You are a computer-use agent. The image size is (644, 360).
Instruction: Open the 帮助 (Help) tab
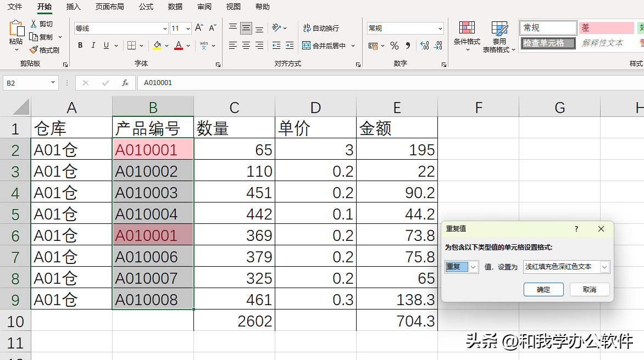(263, 7)
